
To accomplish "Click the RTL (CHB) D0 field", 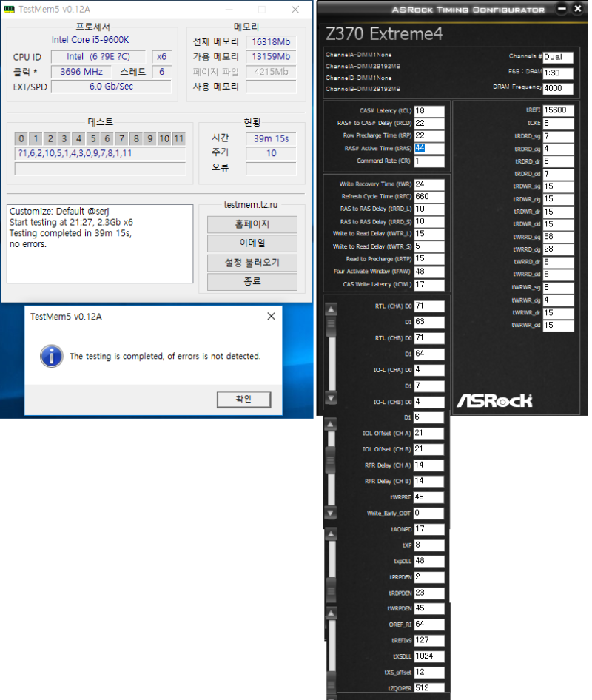I will coord(429,338).
